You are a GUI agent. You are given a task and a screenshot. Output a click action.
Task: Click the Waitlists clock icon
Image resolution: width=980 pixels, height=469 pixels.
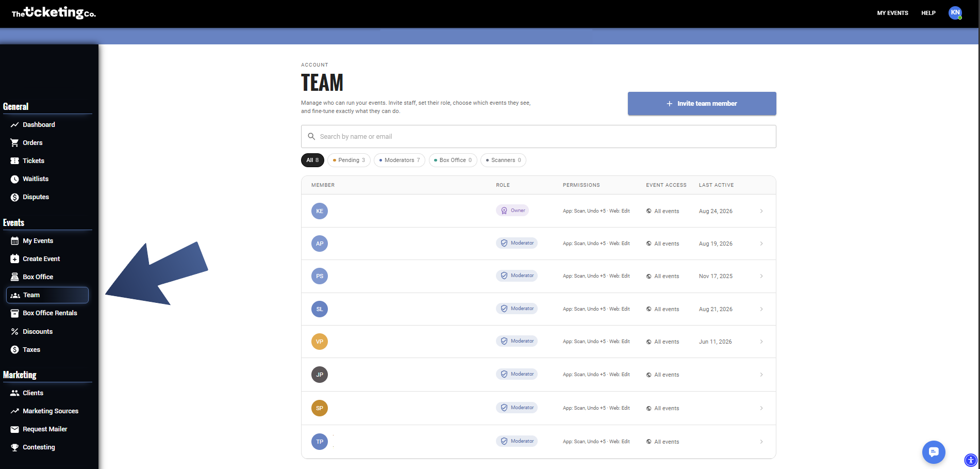click(14, 179)
